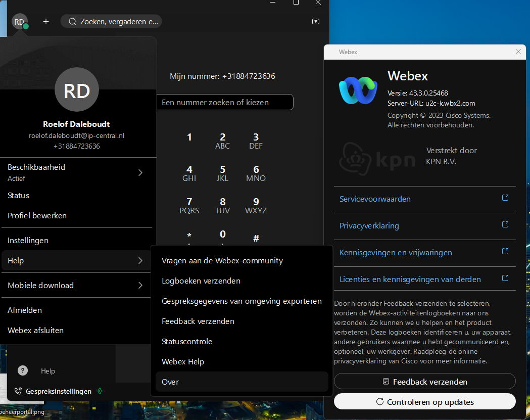Image resolution: width=530 pixels, height=420 pixels.
Task: Click the connect-to-device icon in the header
Action: (x=315, y=22)
